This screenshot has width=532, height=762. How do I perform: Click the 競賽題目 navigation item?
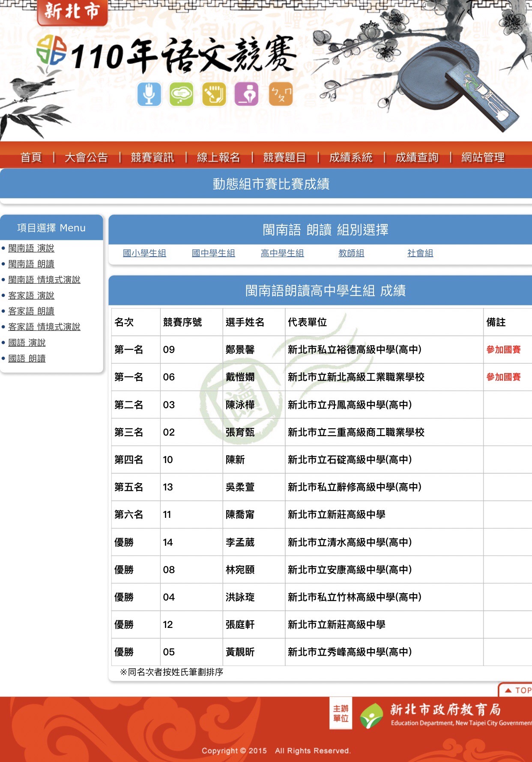point(284,158)
